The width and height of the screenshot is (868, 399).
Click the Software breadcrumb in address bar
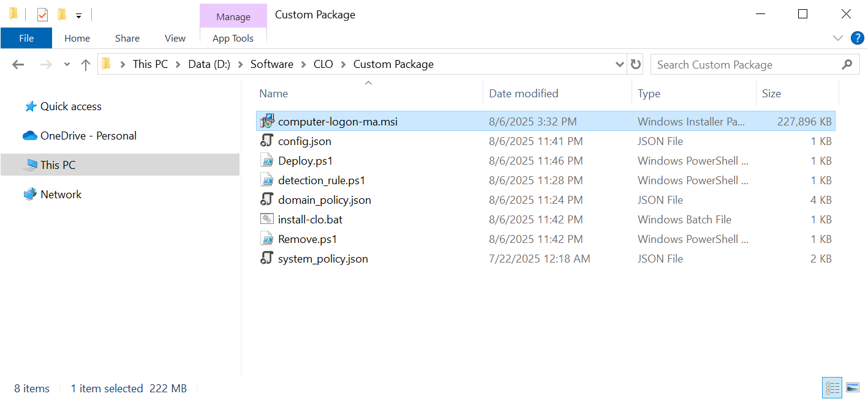click(271, 64)
